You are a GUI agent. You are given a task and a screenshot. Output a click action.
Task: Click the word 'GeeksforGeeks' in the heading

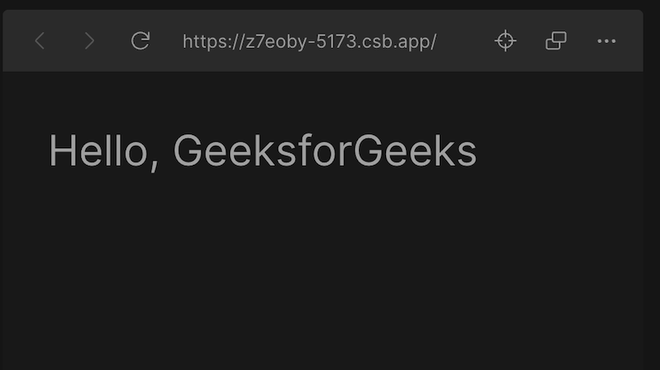click(x=325, y=151)
